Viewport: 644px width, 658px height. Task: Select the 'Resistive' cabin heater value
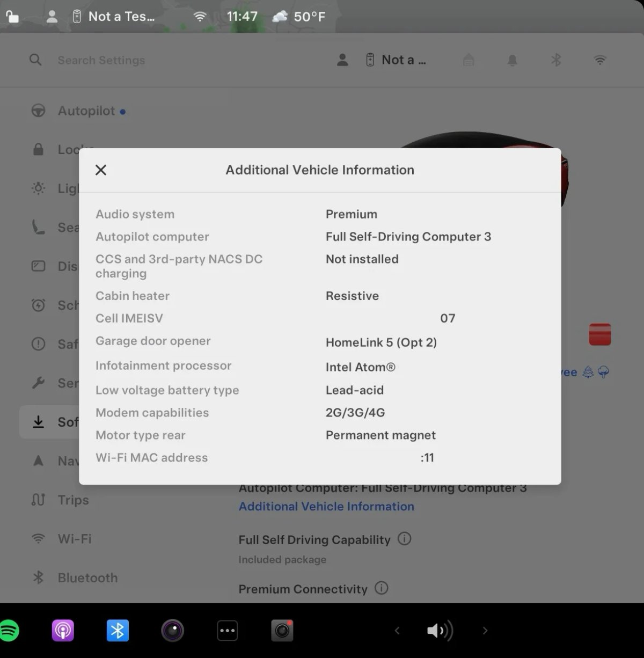click(352, 296)
